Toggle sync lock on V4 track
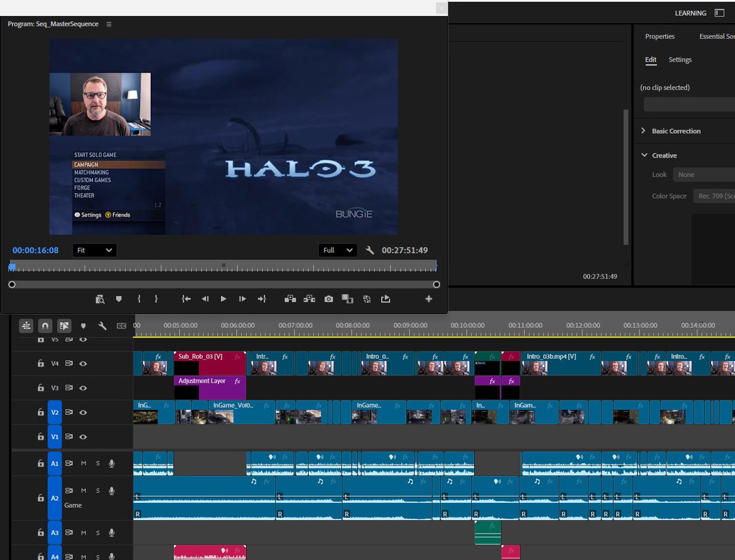This screenshot has height=560, width=735. pos(69,363)
